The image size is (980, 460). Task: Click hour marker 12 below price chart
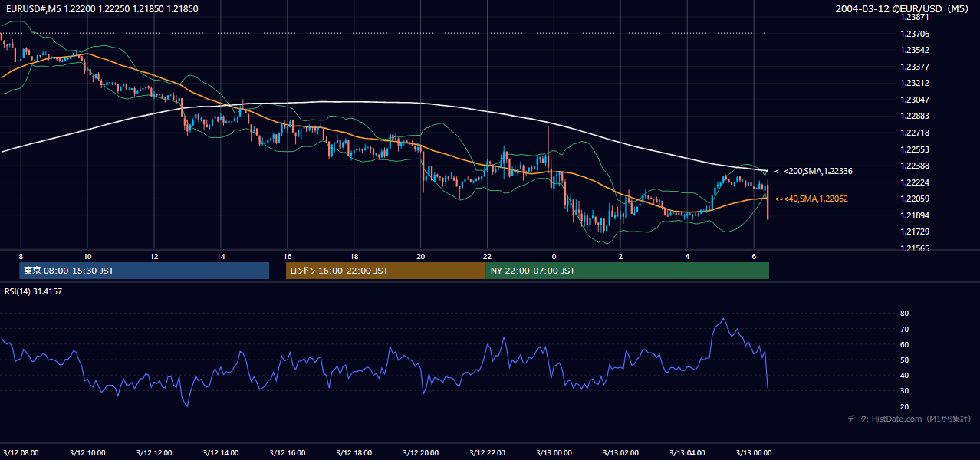point(154,256)
